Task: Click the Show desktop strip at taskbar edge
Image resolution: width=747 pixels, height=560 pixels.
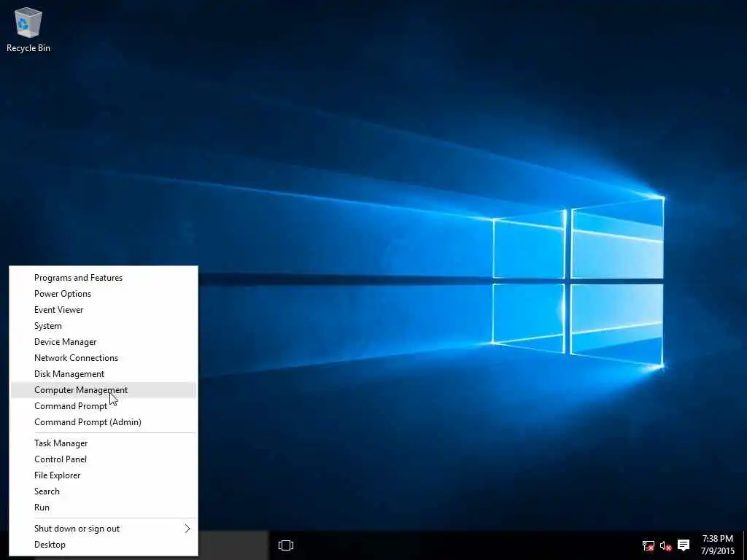Action: coord(743,545)
